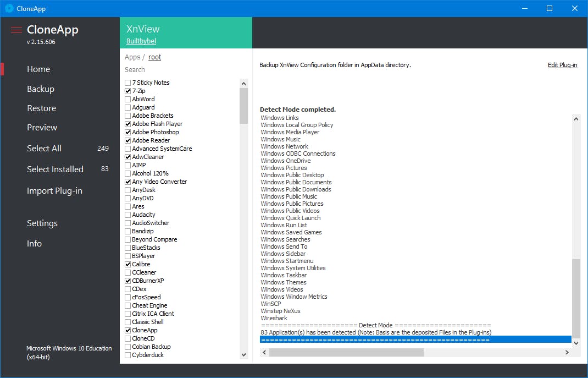Tick the Audacity checkbox
588x378 pixels.
click(128, 215)
